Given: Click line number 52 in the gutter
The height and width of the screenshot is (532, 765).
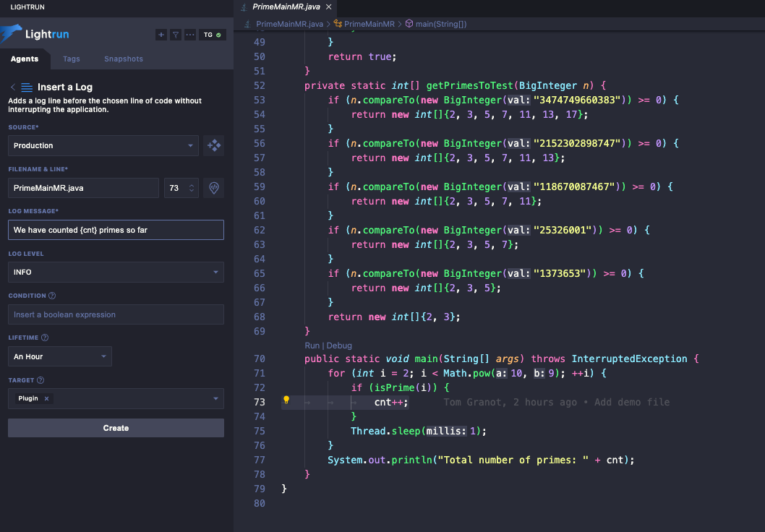Looking at the screenshot, I should coord(260,86).
